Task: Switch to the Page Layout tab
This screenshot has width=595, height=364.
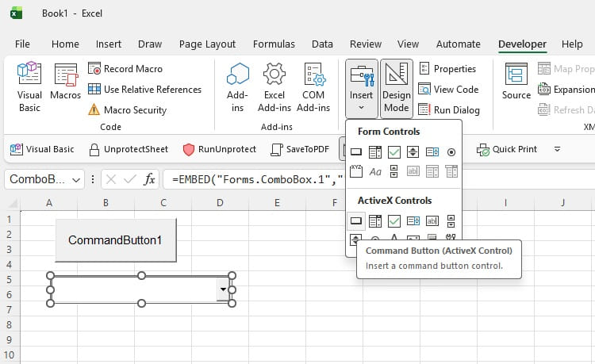Action: 207,44
